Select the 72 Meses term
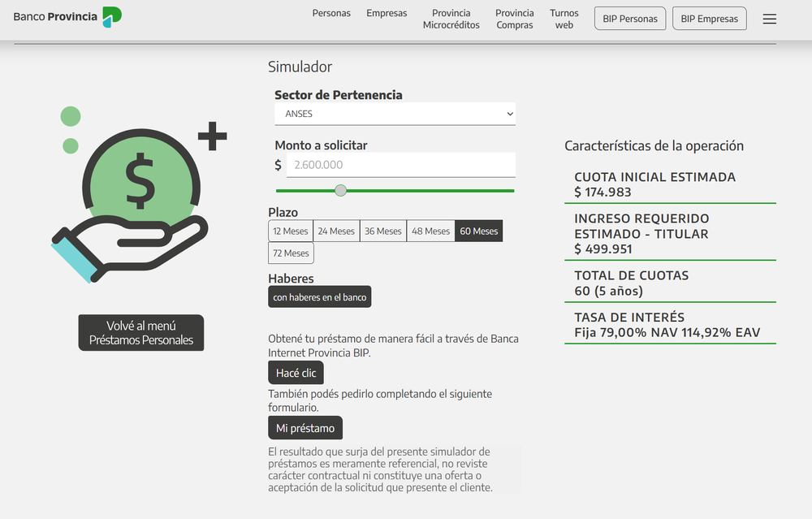This screenshot has height=519, width=812. click(291, 253)
